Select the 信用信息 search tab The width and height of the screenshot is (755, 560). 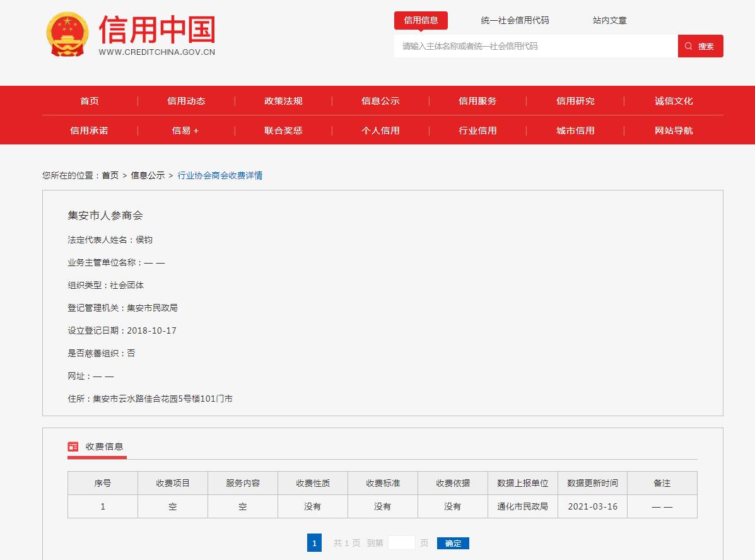421,20
